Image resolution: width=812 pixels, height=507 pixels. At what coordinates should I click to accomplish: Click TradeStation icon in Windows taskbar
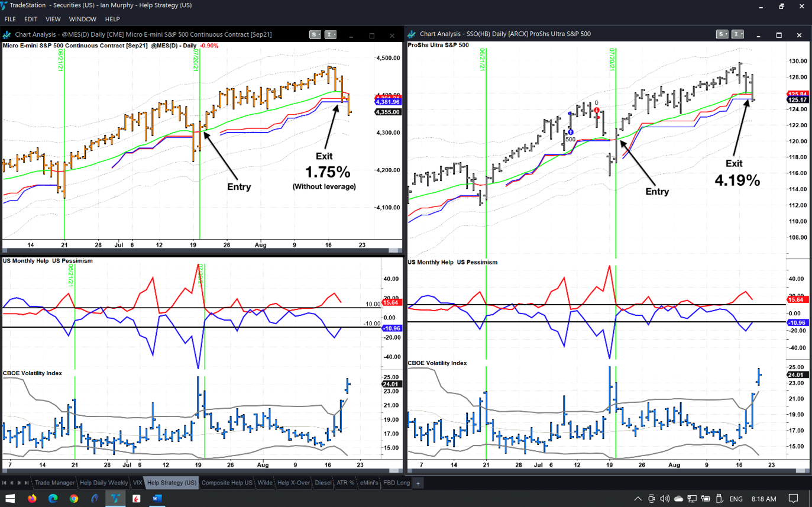[x=115, y=499]
